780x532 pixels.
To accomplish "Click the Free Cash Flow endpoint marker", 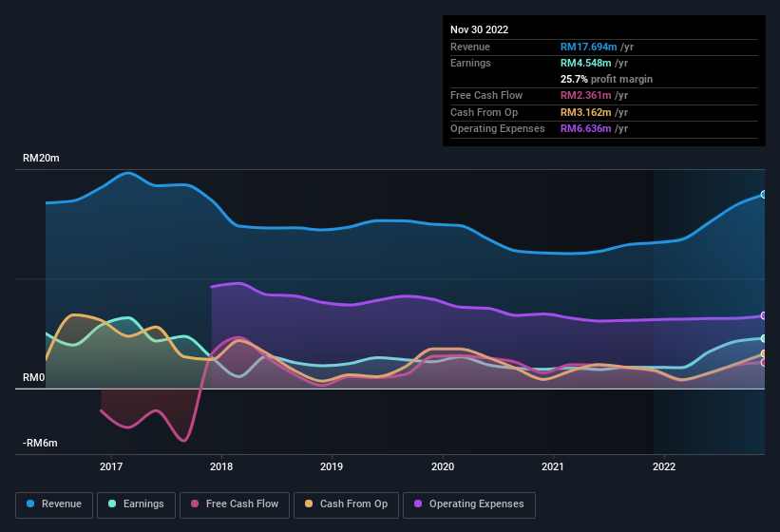I will tap(764, 363).
